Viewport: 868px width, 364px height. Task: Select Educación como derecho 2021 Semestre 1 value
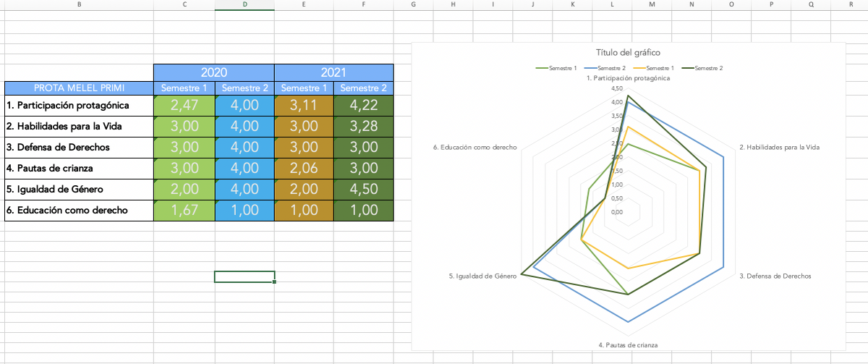[304, 211]
